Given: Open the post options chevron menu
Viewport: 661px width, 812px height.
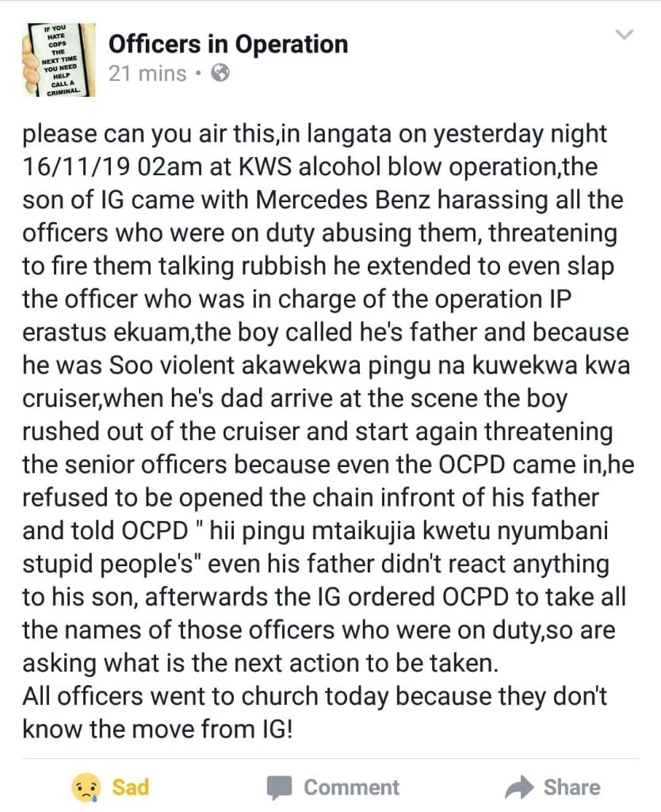Looking at the screenshot, I should coord(625,35).
